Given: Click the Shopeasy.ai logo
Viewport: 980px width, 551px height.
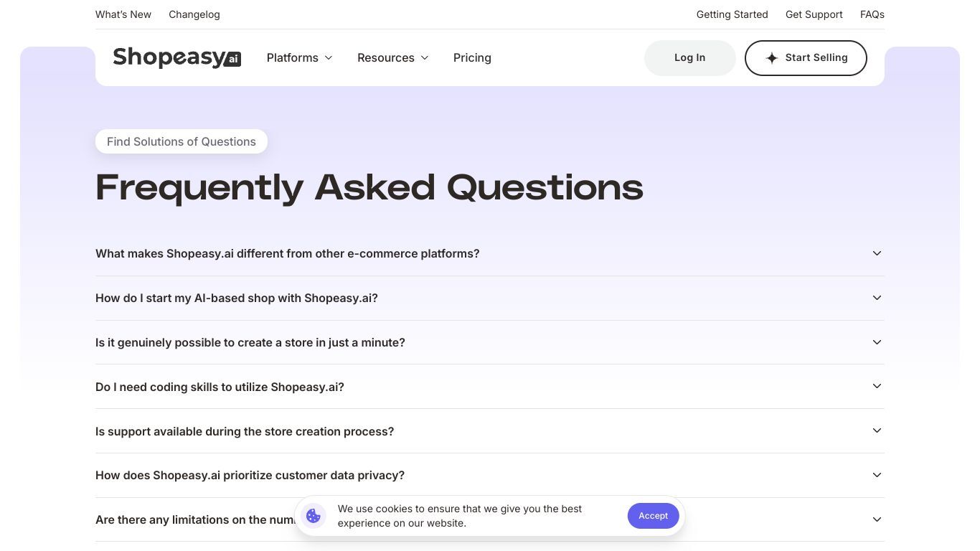Looking at the screenshot, I should pos(176,57).
